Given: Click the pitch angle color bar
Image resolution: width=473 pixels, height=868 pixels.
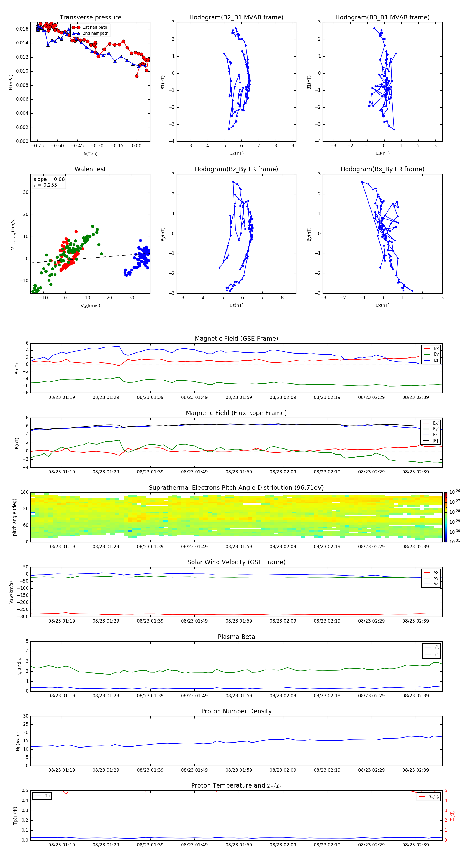Looking at the screenshot, I should [x=446, y=517].
